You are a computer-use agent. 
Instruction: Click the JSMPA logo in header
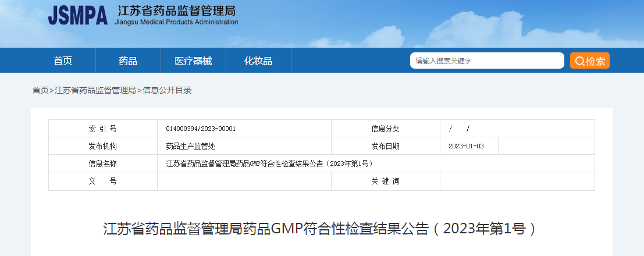[77, 16]
